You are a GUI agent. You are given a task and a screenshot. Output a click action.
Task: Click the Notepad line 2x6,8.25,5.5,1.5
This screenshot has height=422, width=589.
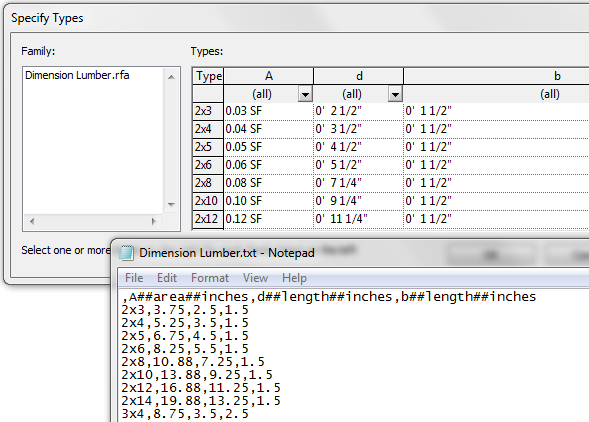(x=185, y=349)
